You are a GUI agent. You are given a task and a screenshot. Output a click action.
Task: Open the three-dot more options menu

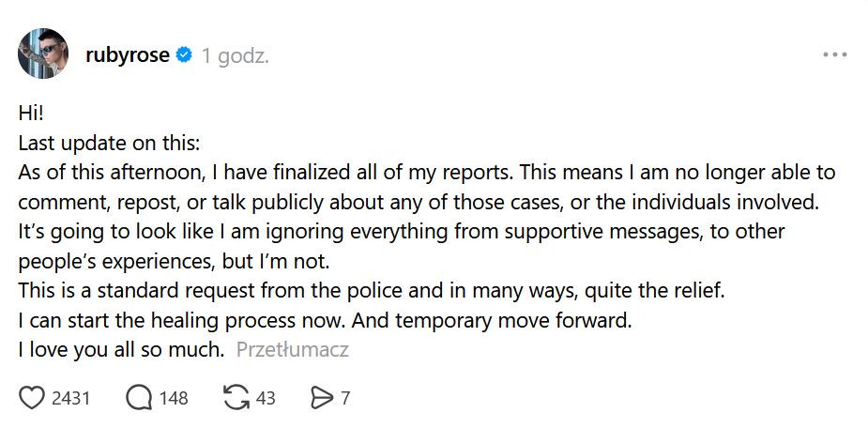[x=834, y=55]
